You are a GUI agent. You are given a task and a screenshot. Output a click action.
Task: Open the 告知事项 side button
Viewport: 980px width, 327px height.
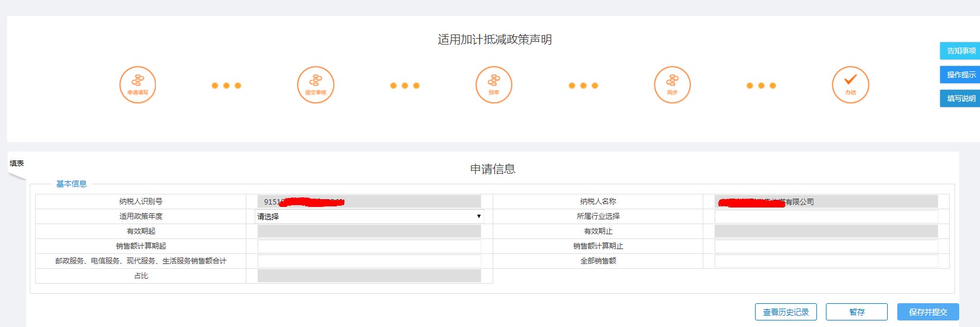[x=960, y=51]
